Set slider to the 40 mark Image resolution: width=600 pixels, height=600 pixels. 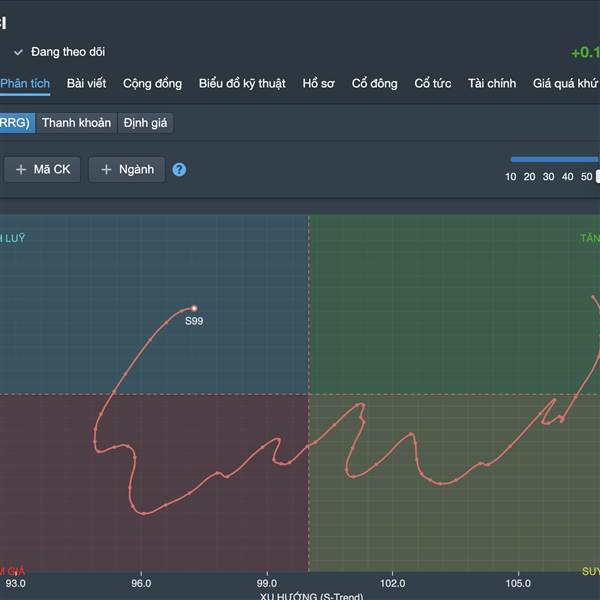click(567, 177)
